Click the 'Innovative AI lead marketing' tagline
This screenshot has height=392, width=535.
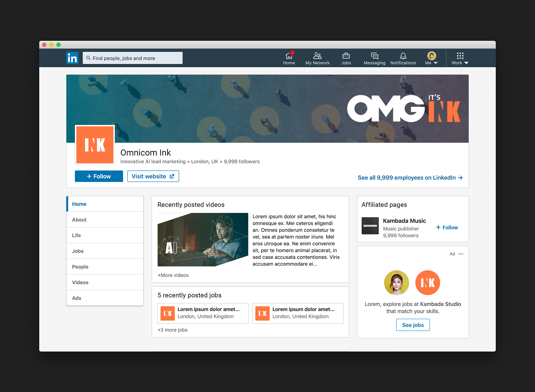(x=153, y=161)
